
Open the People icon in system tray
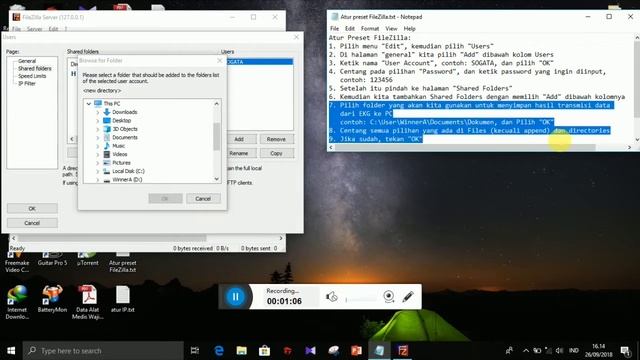(509, 351)
